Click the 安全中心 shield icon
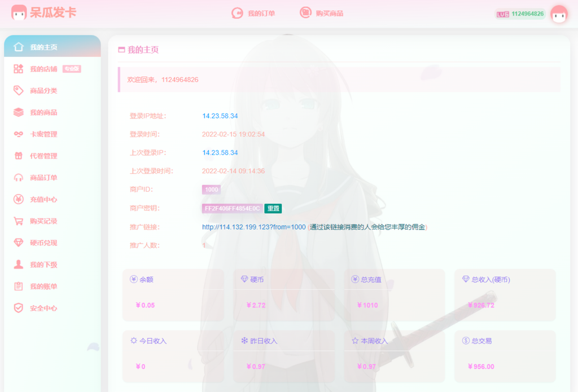Viewport: 578px width, 392px height. click(x=19, y=308)
